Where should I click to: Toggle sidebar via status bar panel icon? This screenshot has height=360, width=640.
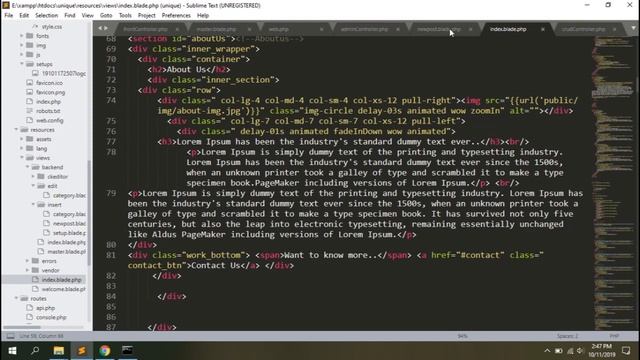point(11,336)
